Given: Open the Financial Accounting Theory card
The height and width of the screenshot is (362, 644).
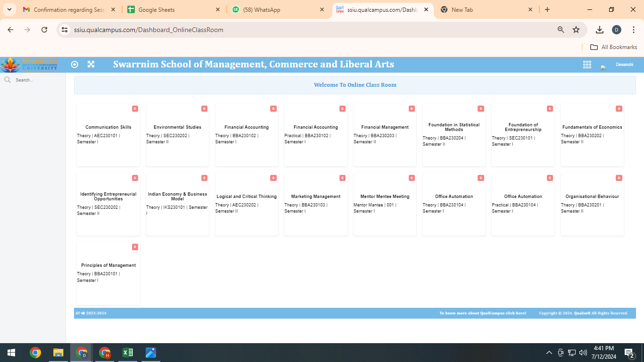Looking at the screenshot, I should tap(247, 135).
